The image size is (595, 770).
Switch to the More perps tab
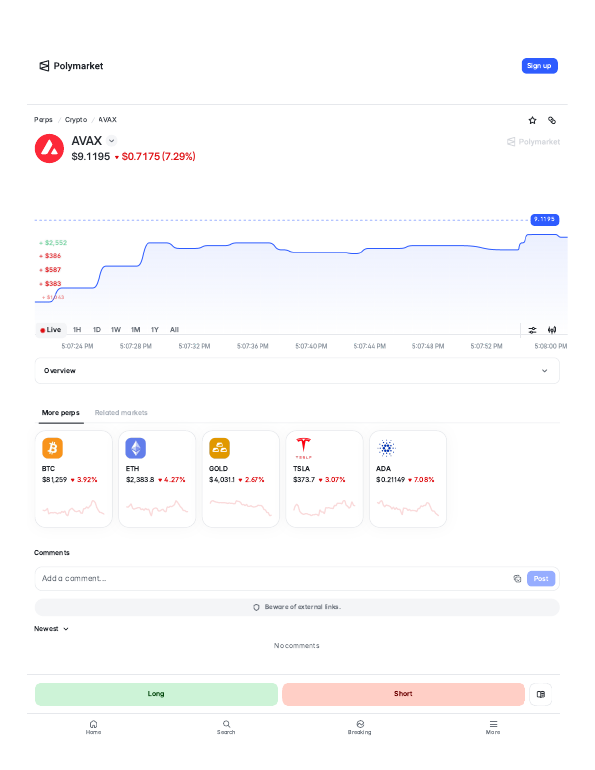(x=61, y=412)
